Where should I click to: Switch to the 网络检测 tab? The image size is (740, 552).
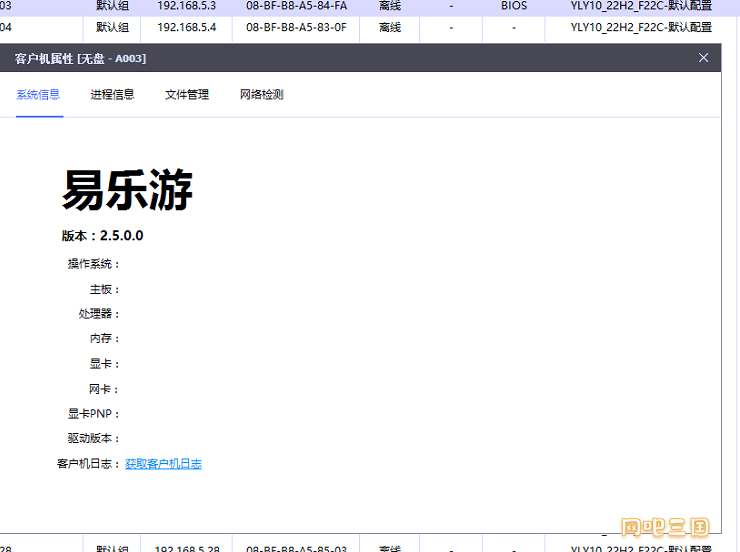point(261,94)
